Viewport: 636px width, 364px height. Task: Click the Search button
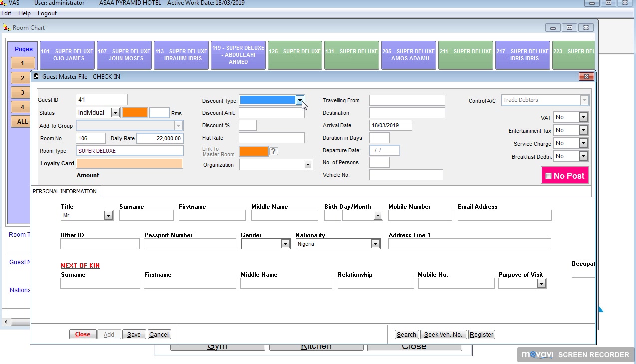click(406, 335)
